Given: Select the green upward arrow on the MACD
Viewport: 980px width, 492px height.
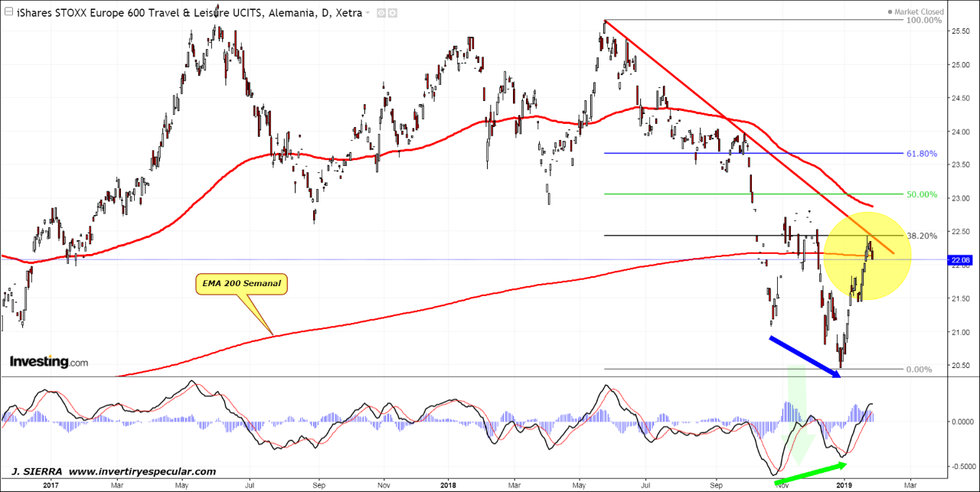Looking at the screenshot, I should coord(812,473).
